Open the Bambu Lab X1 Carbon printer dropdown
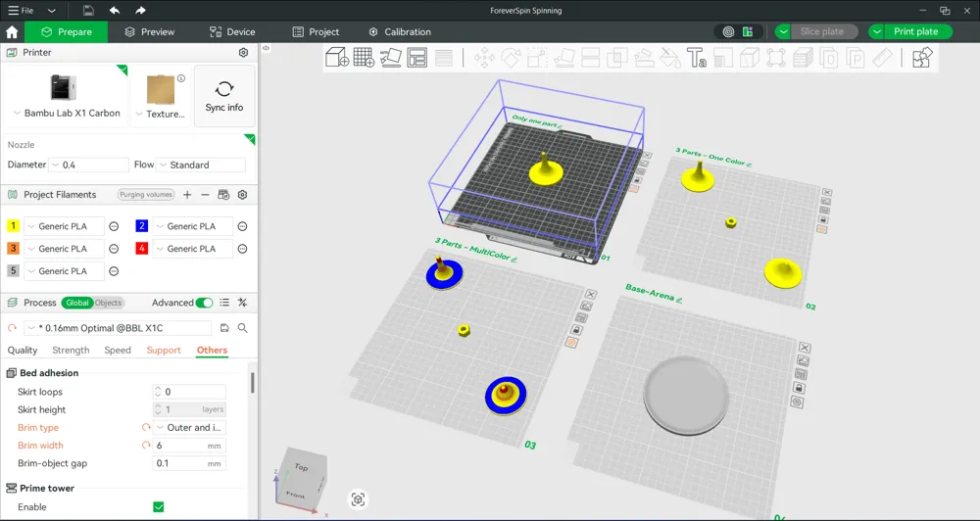Image resolution: width=980 pixels, height=521 pixels. (x=67, y=113)
